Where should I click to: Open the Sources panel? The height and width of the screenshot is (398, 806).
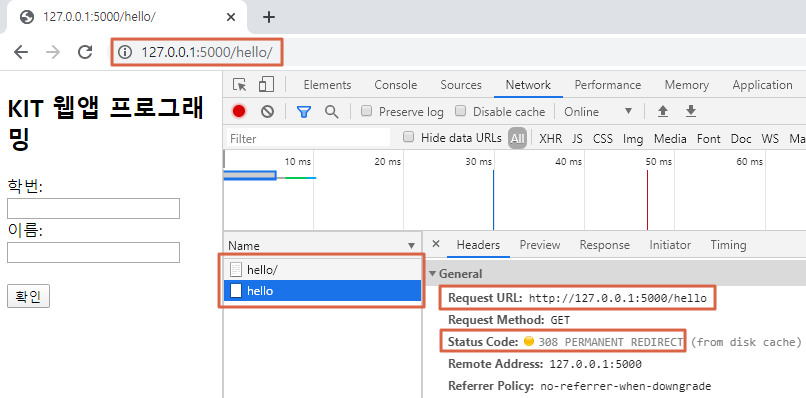pyautogui.click(x=461, y=85)
